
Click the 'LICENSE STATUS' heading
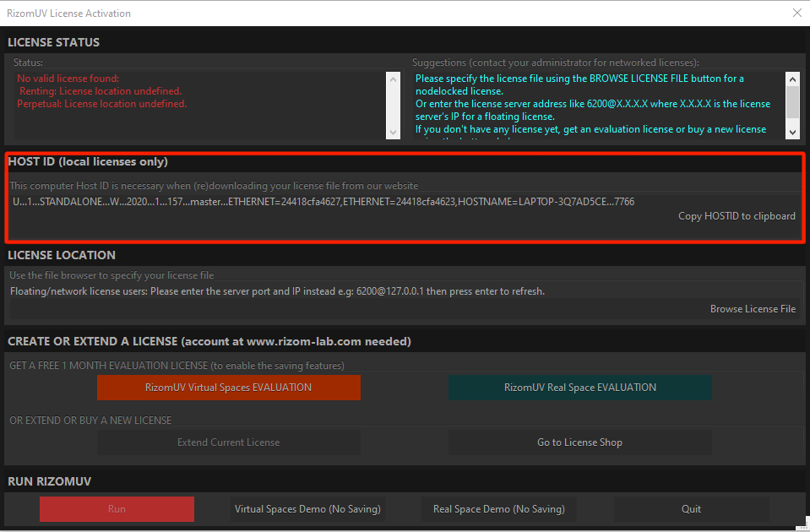click(54, 42)
